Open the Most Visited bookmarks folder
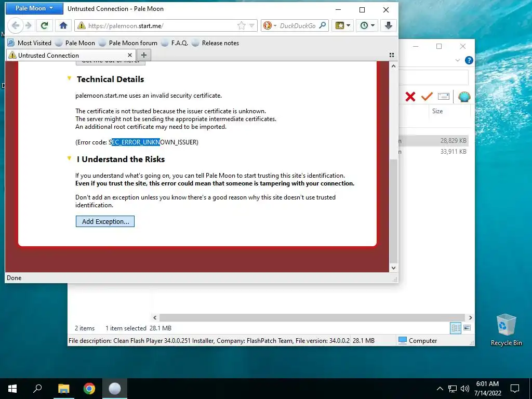The height and width of the screenshot is (399, 532). 30,43
